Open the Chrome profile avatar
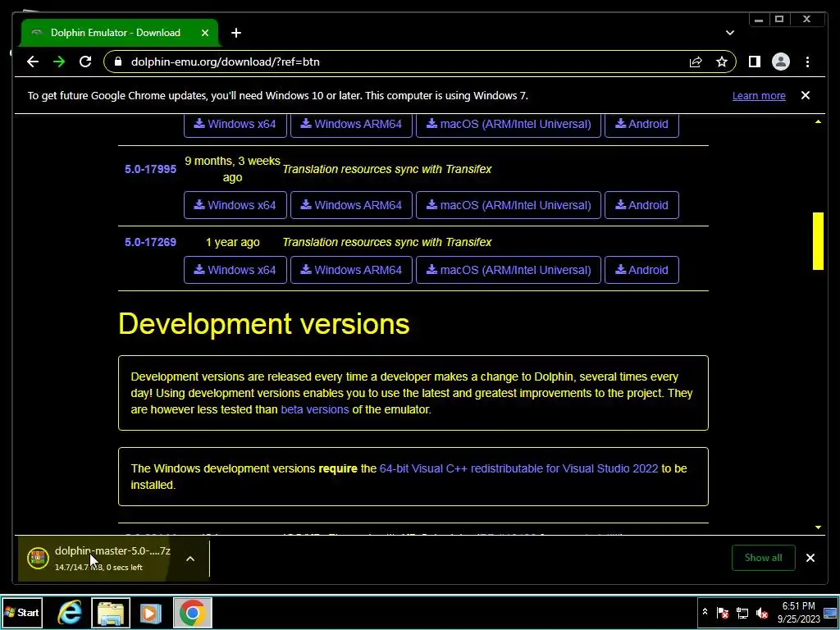The height and width of the screenshot is (630, 840). 781,62
